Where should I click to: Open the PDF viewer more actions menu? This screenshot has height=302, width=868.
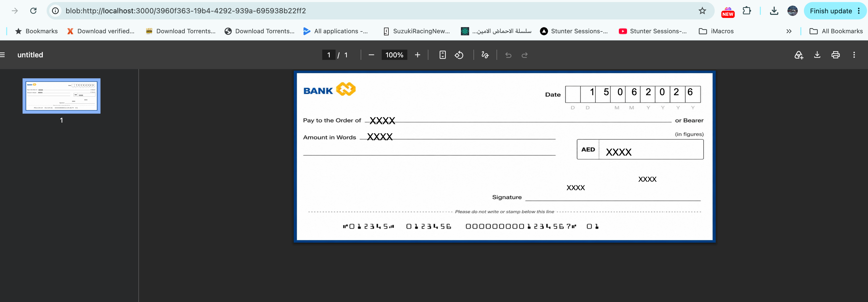pos(854,55)
